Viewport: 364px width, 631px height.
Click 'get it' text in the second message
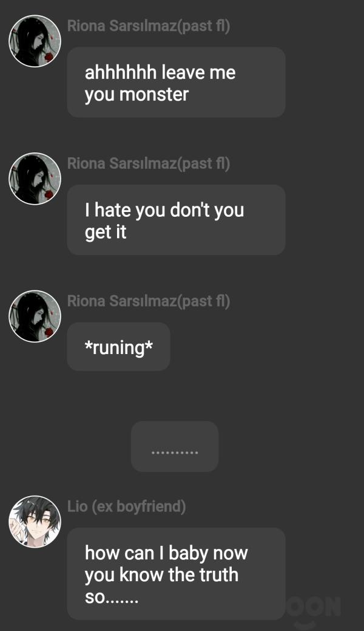pos(106,232)
